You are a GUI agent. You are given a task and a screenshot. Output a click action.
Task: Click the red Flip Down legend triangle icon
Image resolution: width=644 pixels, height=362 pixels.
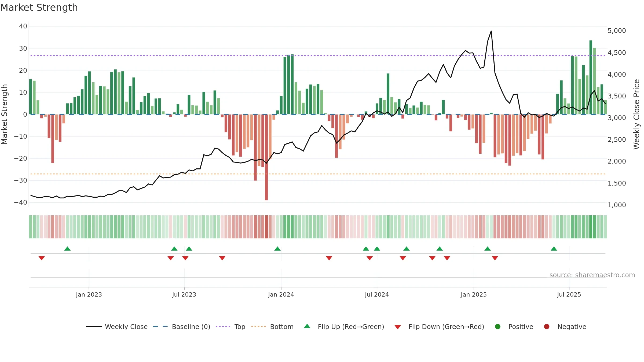click(398, 327)
